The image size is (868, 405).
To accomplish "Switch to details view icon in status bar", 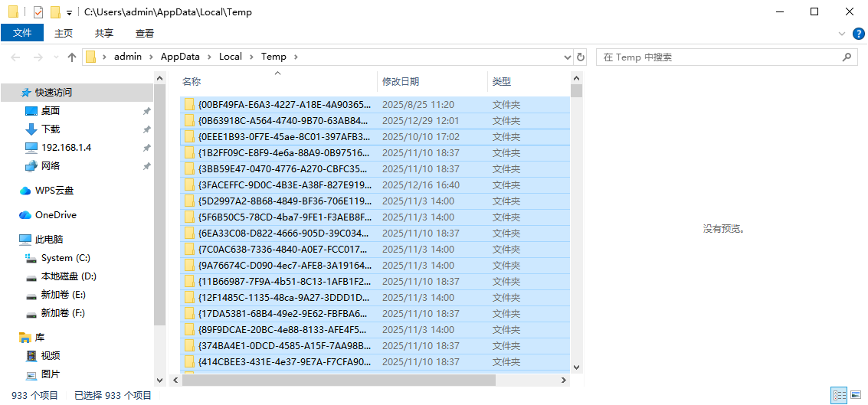I will [840, 396].
